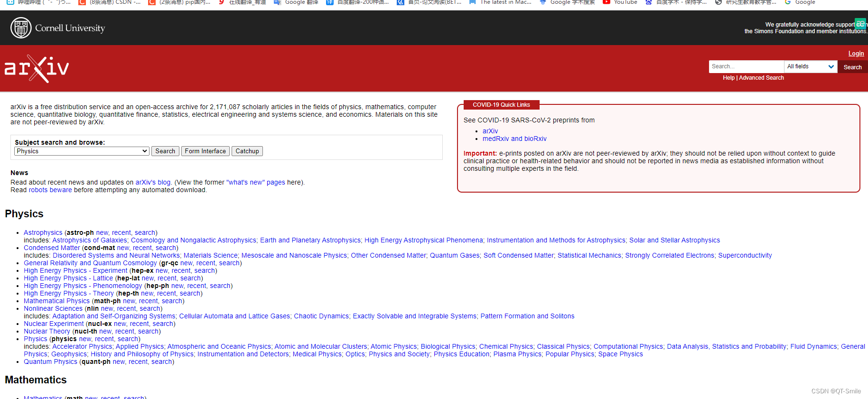Open Computational Physics link
Screen dimensions: 868x399
click(628, 346)
